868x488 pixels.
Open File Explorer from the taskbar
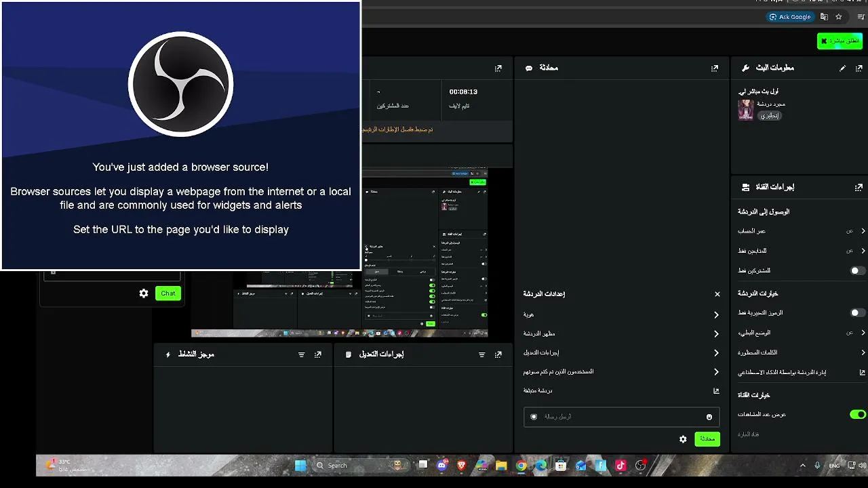[501, 466]
